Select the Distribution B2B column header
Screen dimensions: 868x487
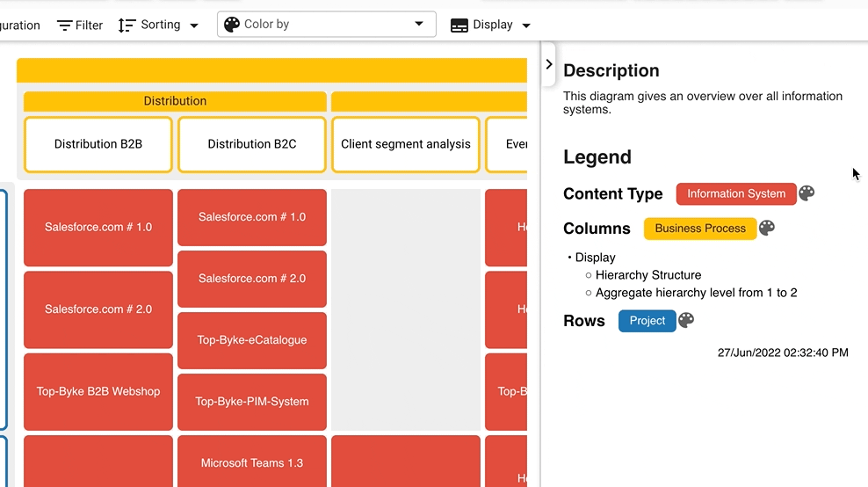98,144
